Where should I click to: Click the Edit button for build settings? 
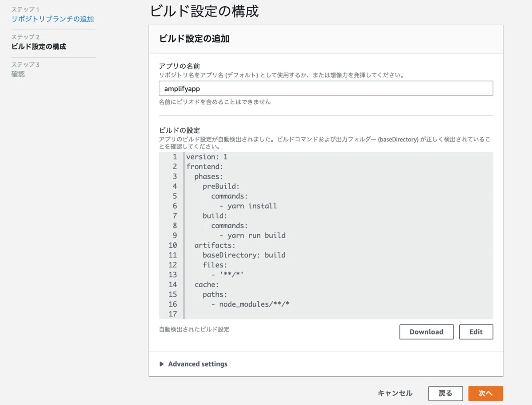coord(476,332)
